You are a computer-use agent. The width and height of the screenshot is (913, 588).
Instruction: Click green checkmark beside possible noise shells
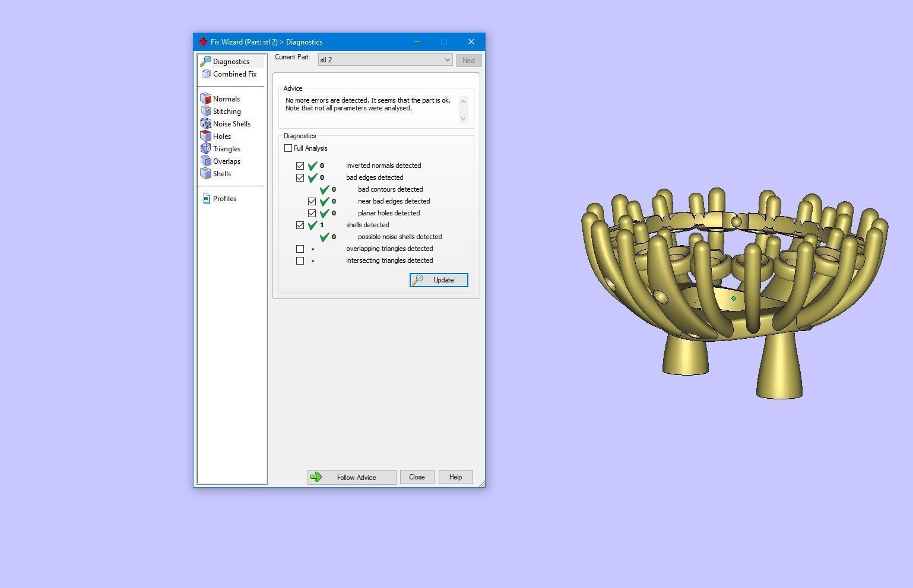point(325,237)
